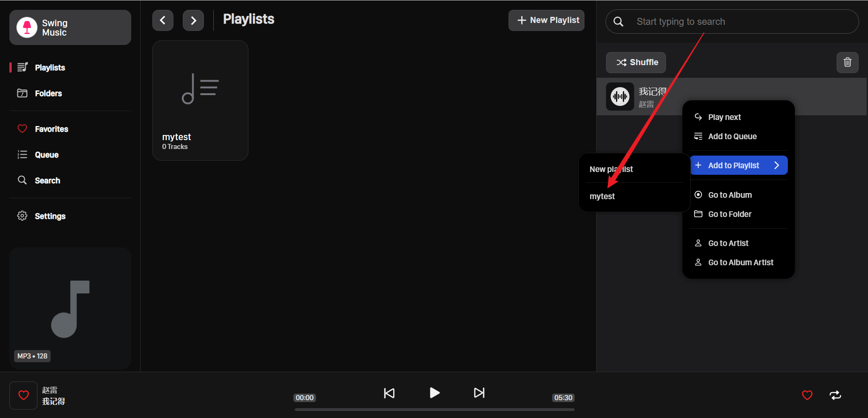Choose mytest in the playlist submenu

[602, 196]
